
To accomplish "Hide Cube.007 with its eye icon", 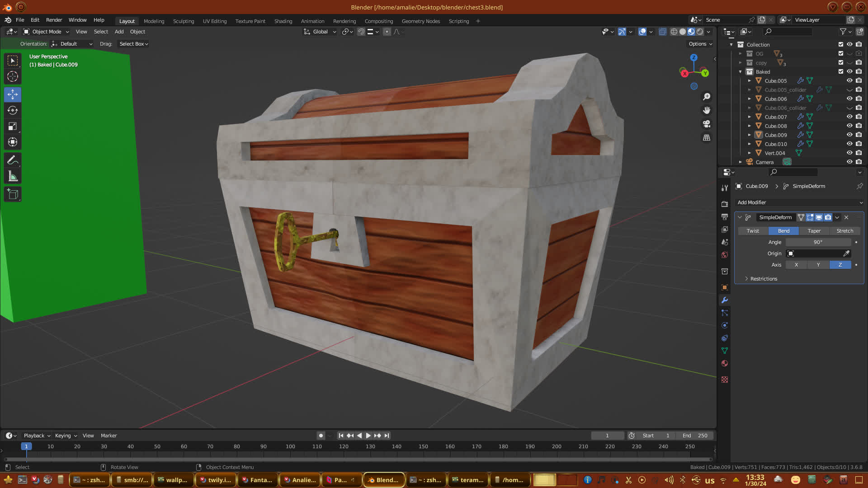I will pyautogui.click(x=849, y=117).
